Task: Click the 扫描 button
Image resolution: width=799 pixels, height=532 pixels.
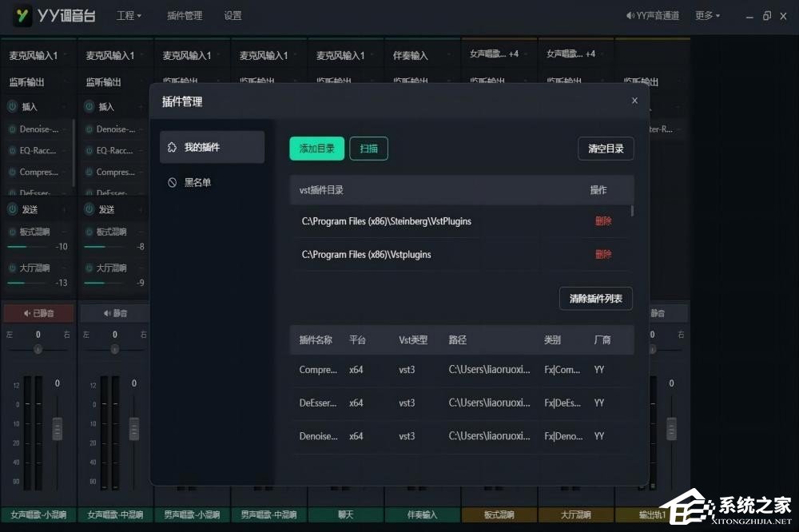Action: tap(369, 149)
